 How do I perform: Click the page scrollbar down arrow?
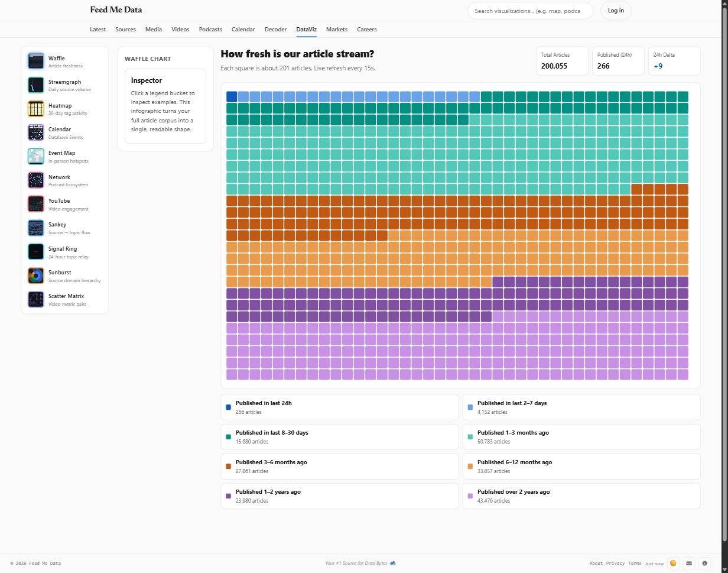pos(725,569)
